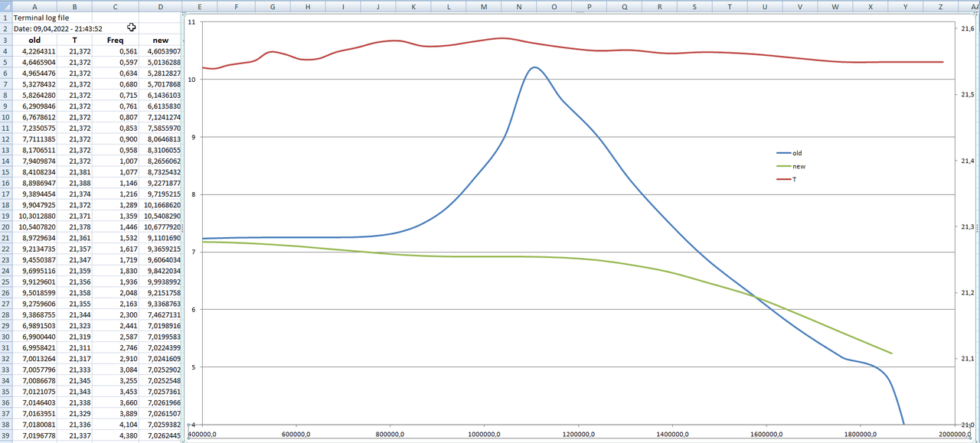Click the 'T' legend entry in the chart
This screenshot has height=443, width=980.
[x=786, y=179]
